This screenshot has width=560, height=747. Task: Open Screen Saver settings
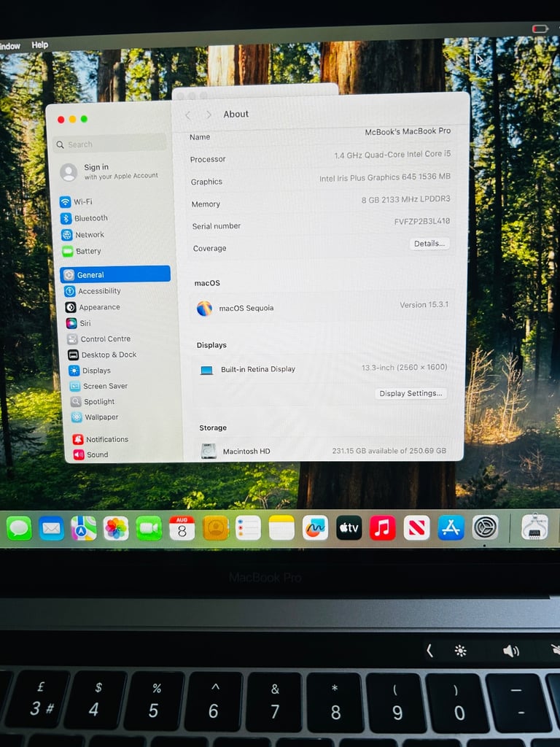click(x=98, y=387)
